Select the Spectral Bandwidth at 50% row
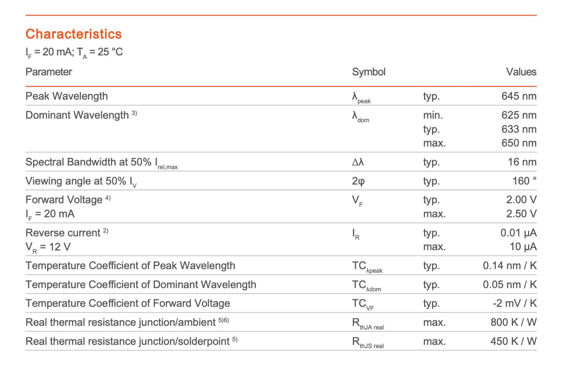This screenshot has height=392, width=572. 281,162
